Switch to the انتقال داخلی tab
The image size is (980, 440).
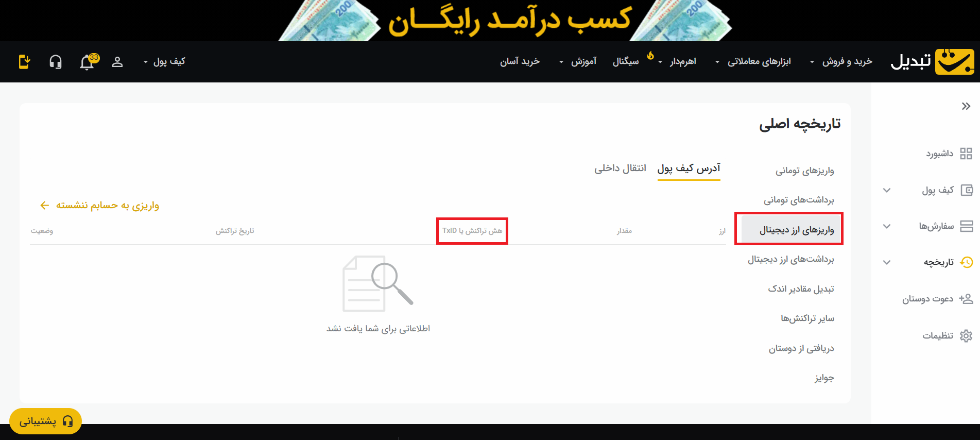(x=620, y=168)
